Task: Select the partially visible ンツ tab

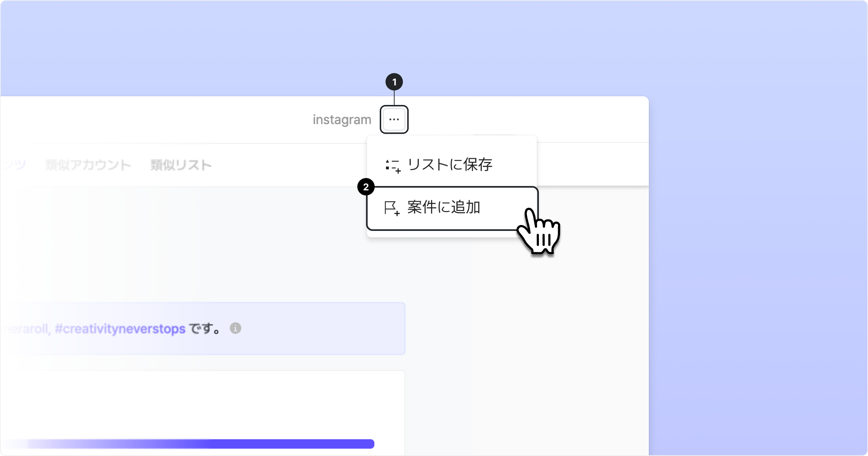Action: [x=14, y=165]
